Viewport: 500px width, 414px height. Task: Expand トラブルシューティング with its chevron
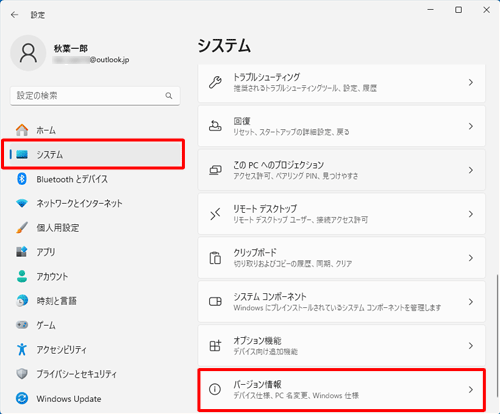[x=471, y=82]
